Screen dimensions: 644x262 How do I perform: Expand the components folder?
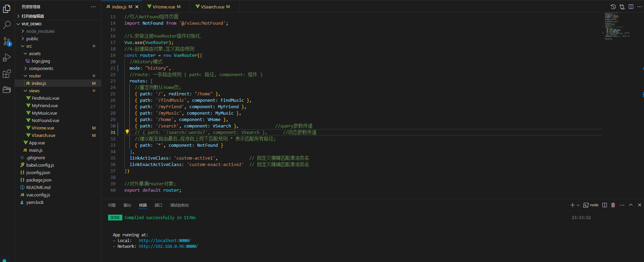click(x=58, y=68)
